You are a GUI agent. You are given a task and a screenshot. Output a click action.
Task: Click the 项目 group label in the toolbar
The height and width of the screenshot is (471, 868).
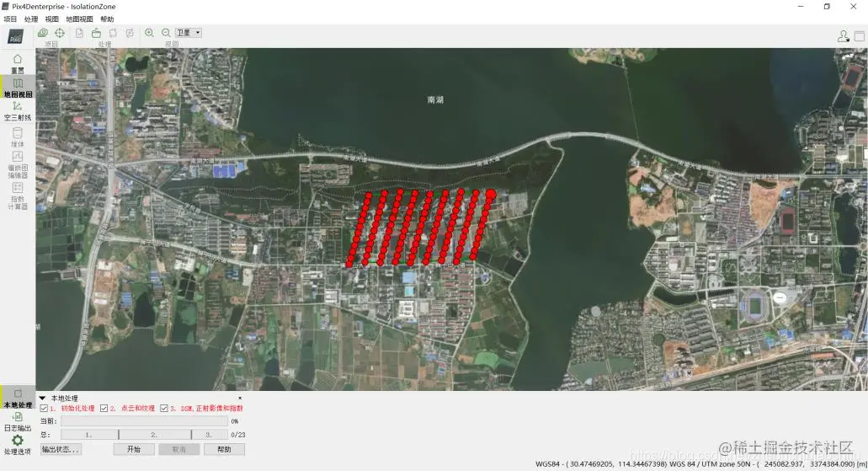coord(51,44)
